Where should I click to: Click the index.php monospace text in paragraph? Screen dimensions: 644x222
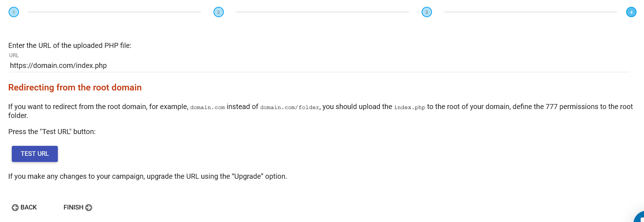(409, 107)
